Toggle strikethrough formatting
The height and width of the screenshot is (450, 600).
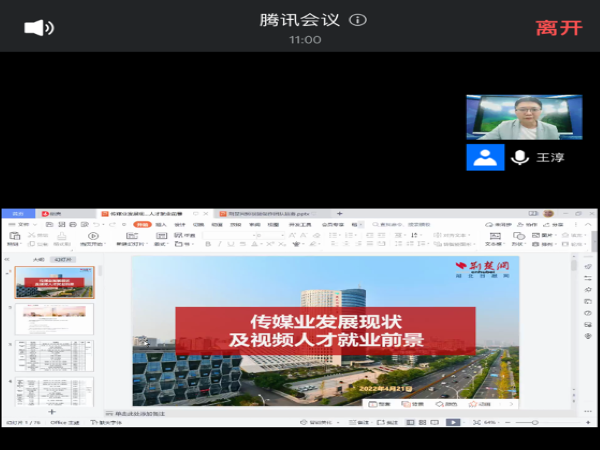click(x=243, y=244)
